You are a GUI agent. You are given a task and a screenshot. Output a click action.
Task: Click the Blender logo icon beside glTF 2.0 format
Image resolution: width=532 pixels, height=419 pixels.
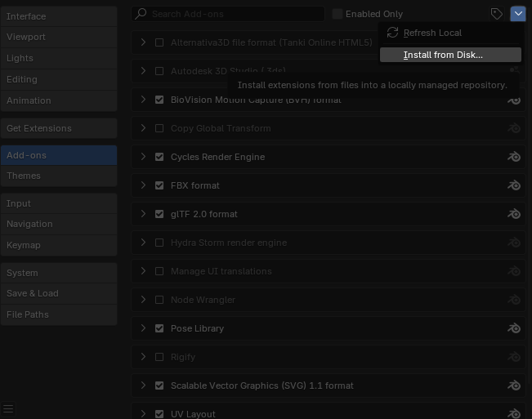514,214
